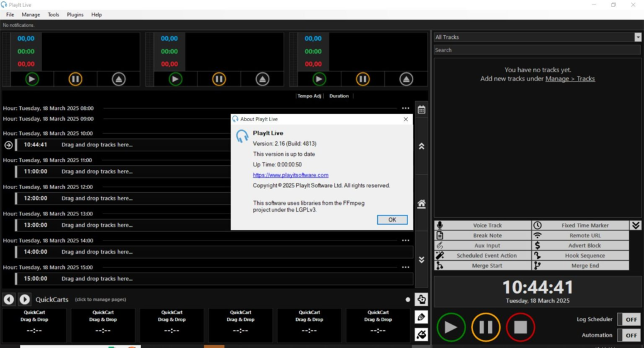This screenshot has height=348, width=644.
Task: Close the About PlayIt Live dialog
Action: tap(406, 119)
